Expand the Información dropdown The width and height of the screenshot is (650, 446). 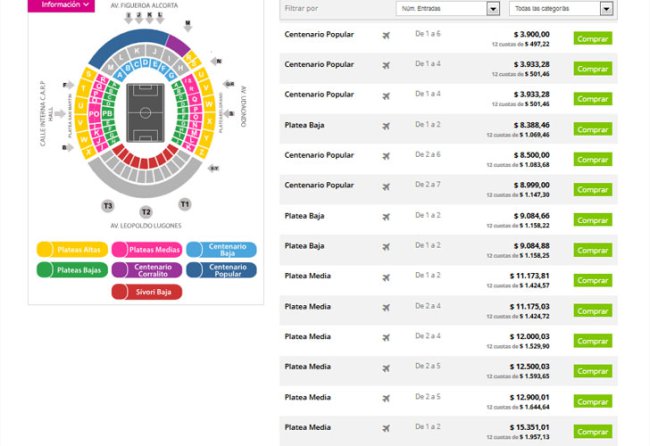(x=61, y=5)
